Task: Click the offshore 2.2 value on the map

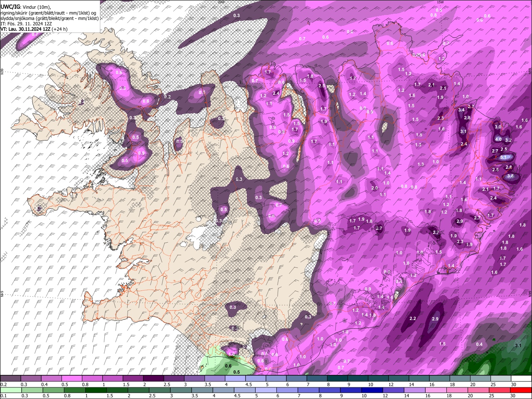Action: (413, 319)
